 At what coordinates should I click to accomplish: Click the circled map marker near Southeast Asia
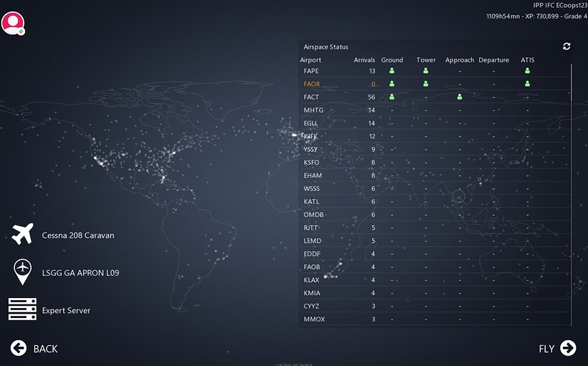(x=459, y=196)
